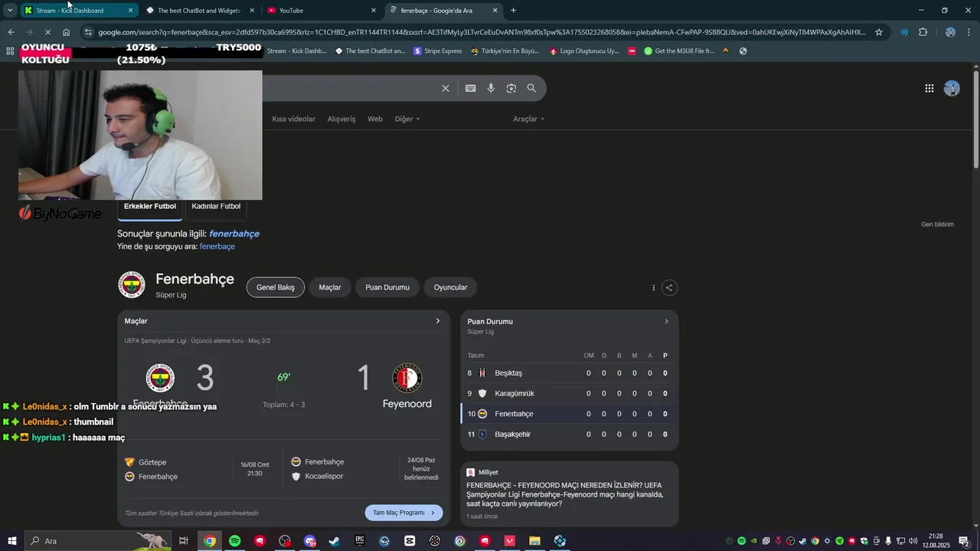Viewport: 980px width, 551px height.
Task: Select the Kadınlar Futbol tab
Action: tap(216, 207)
